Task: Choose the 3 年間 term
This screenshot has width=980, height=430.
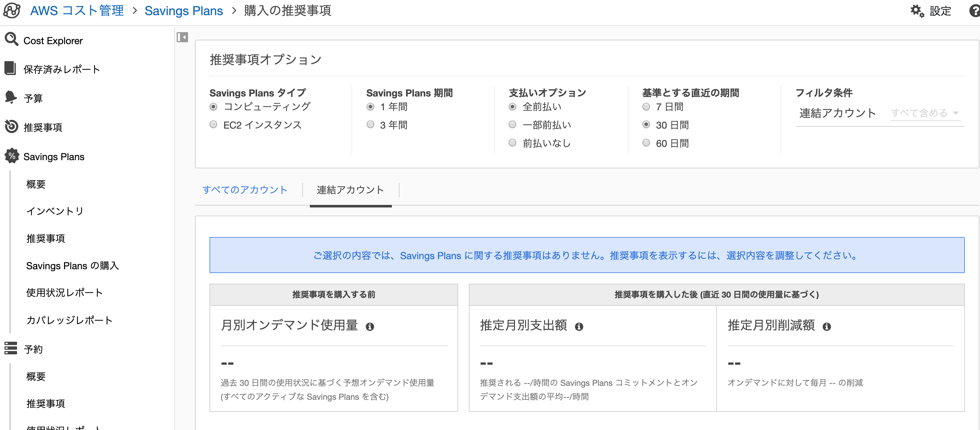Action: click(370, 124)
